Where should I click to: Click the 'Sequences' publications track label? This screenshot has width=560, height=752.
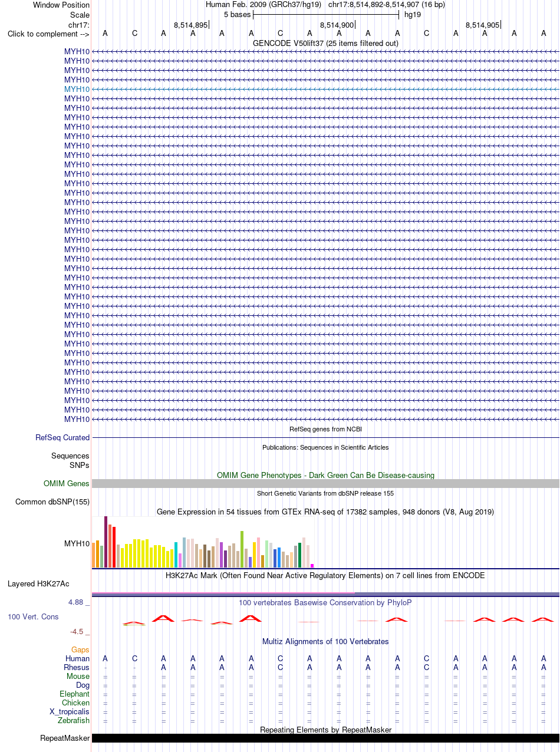(70, 456)
